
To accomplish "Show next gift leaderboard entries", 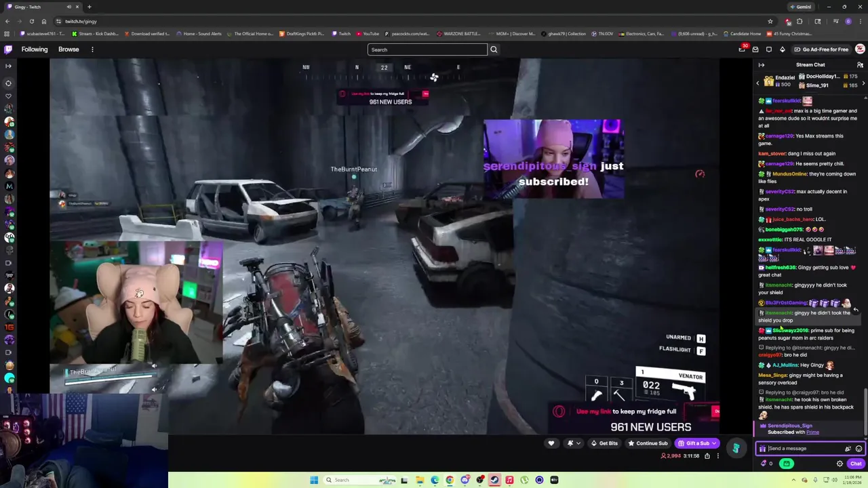I will (863, 83).
